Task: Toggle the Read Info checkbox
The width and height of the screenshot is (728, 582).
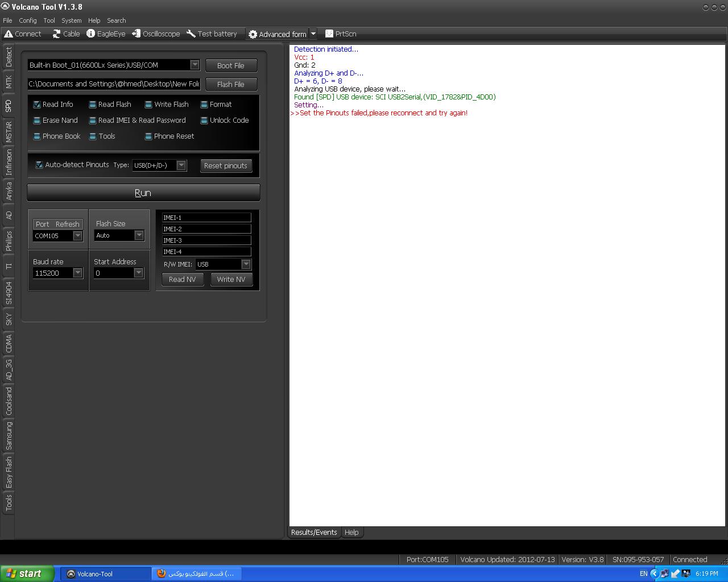Action: click(x=37, y=105)
